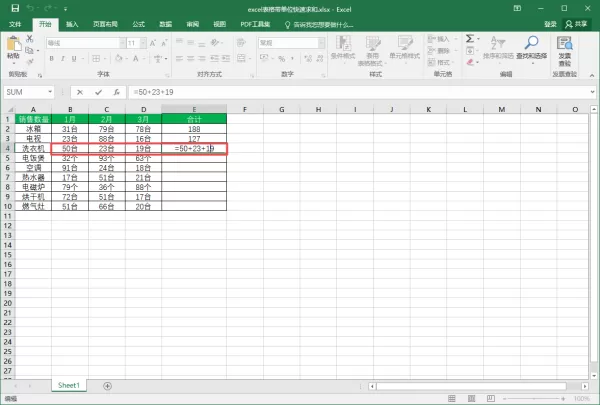Decrease font size with smaller A icon
Image resolution: width=600 pixels, height=405 pixels.
pos(164,43)
